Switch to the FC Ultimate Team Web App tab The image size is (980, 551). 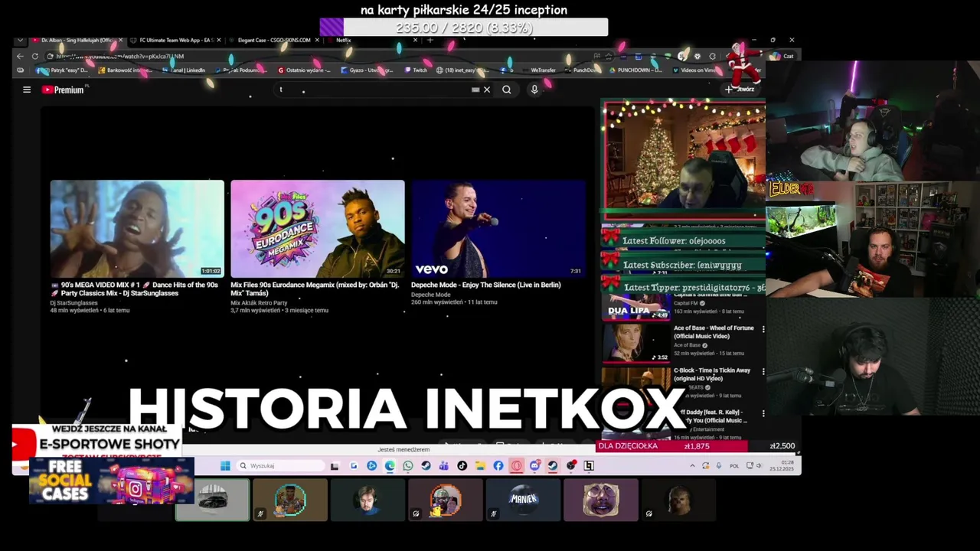175,40
